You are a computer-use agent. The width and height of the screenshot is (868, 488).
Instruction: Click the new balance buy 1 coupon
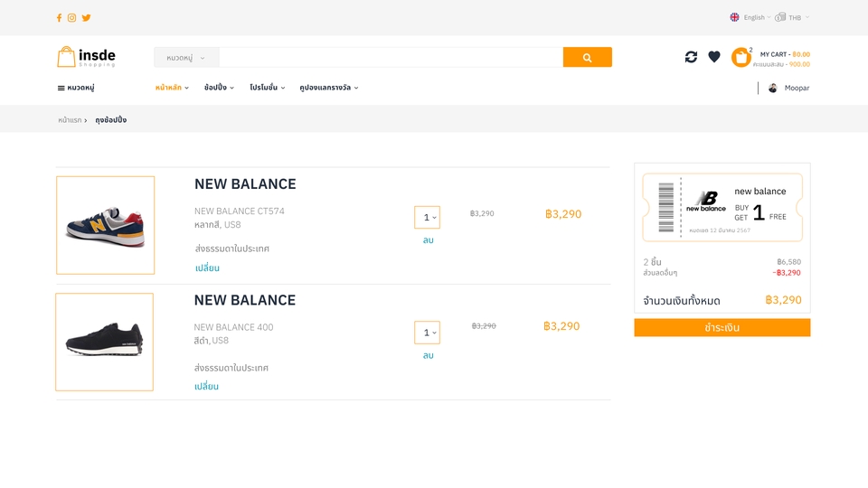(722, 208)
